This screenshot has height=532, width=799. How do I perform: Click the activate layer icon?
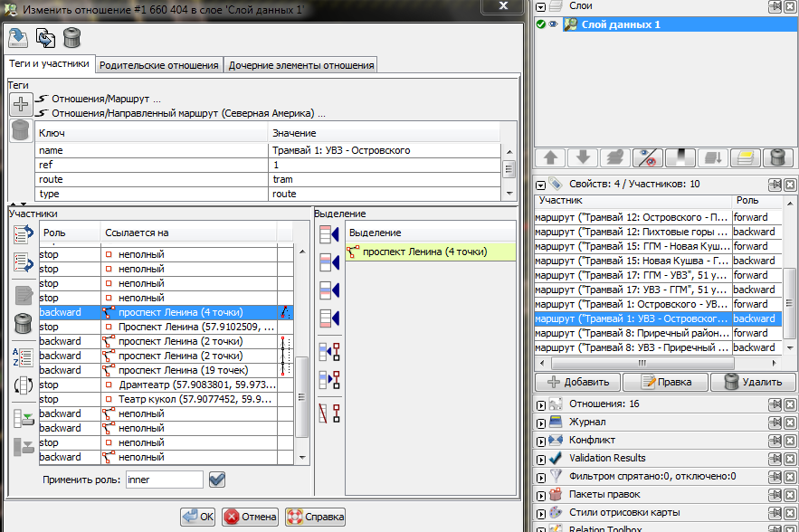(615, 157)
